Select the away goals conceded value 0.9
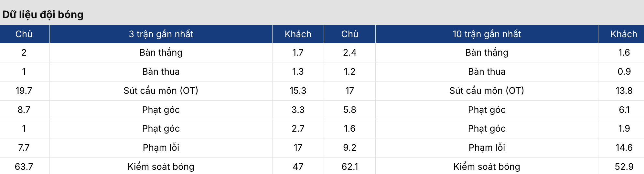The height and width of the screenshot is (174, 644). (624, 71)
